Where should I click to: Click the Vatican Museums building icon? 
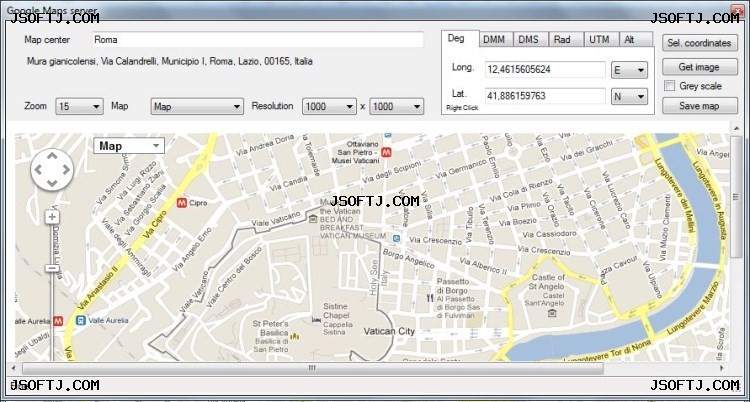(313, 219)
